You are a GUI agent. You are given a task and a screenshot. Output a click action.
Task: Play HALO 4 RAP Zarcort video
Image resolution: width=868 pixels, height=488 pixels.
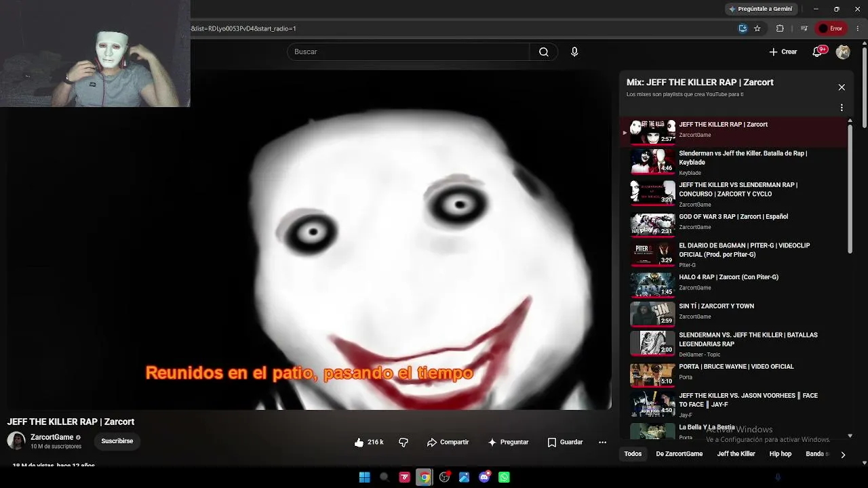735,284
